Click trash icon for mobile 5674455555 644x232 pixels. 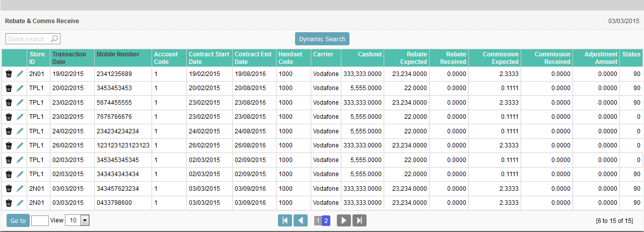[9, 103]
